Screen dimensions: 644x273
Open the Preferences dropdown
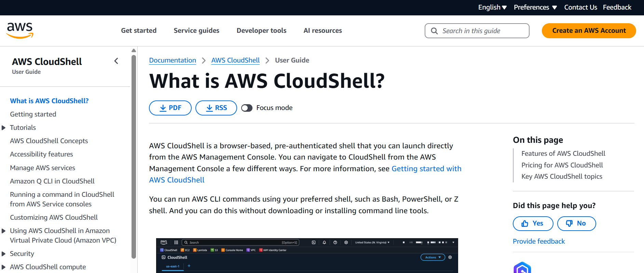click(x=535, y=8)
